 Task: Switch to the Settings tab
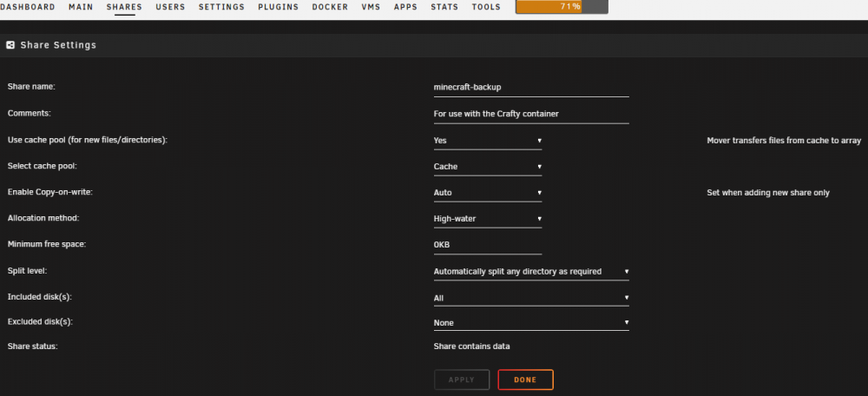click(x=221, y=7)
